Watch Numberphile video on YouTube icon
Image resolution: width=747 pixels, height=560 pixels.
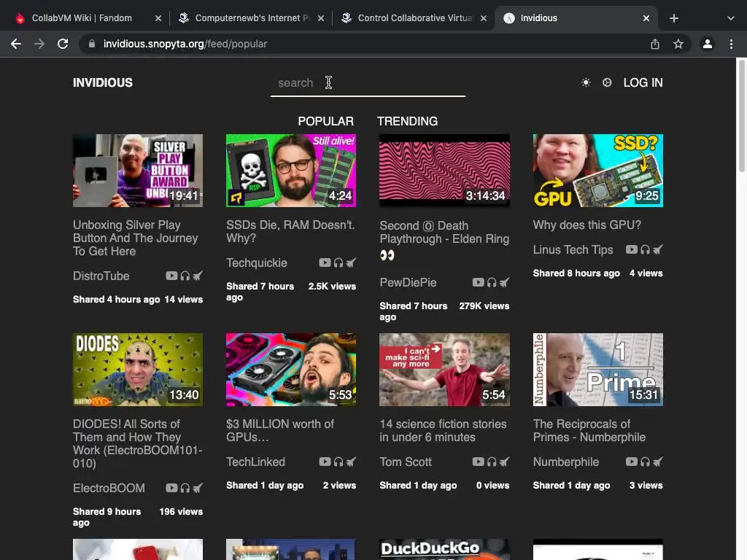pyautogui.click(x=632, y=462)
